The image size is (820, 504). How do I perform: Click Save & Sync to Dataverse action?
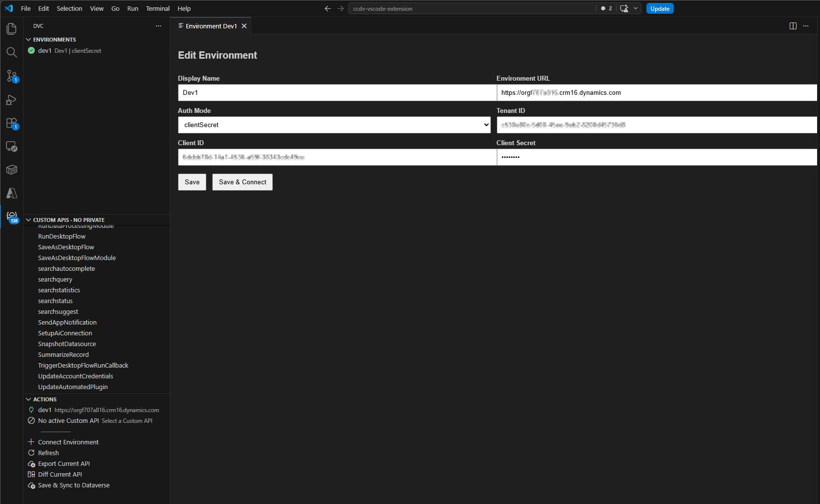pyautogui.click(x=74, y=485)
